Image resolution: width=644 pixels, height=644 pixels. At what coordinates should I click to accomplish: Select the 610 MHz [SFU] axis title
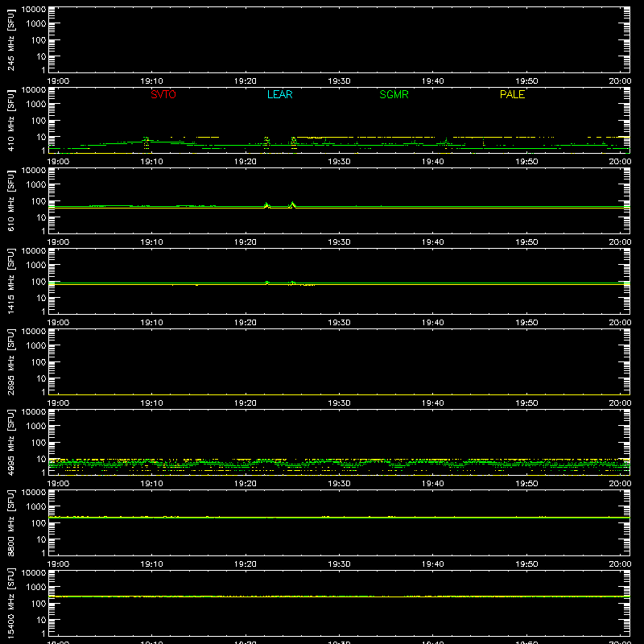click(x=10, y=200)
